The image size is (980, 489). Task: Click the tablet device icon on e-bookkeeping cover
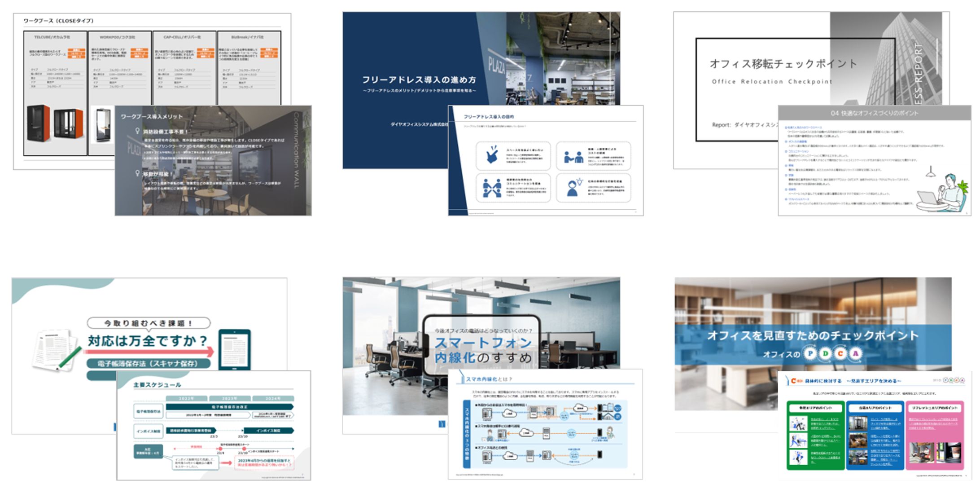pos(234,349)
